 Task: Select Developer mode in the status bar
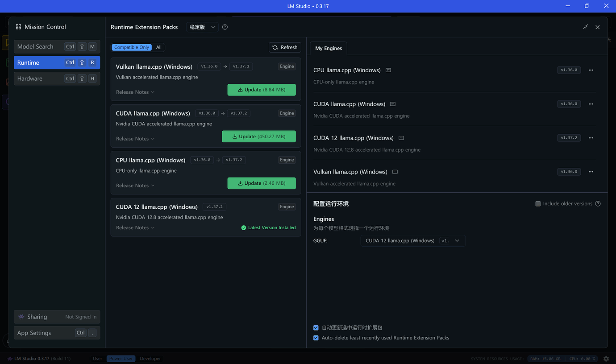pyautogui.click(x=150, y=359)
